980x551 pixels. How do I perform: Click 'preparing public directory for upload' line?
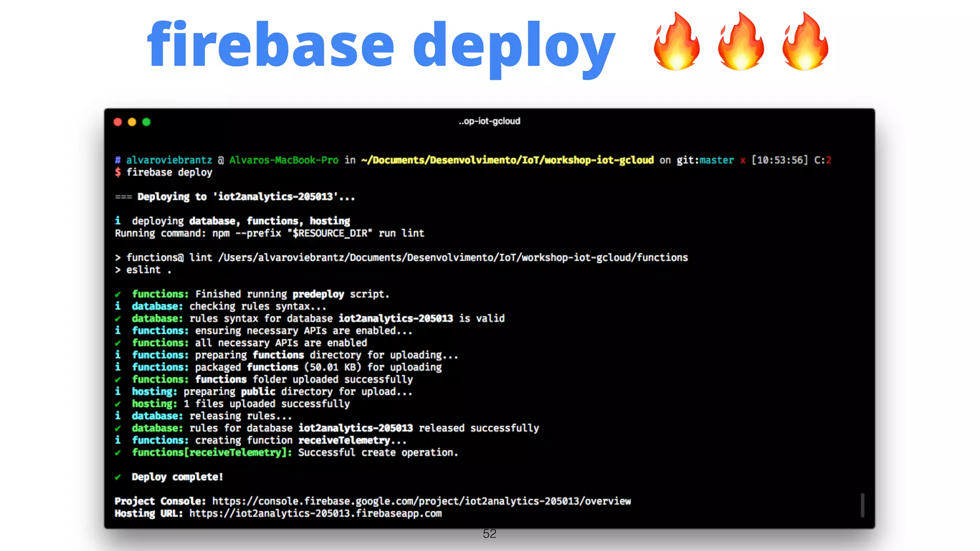point(264,392)
